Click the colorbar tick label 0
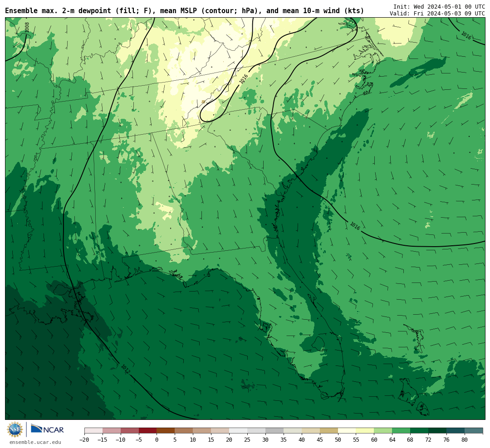490x448 pixels. click(157, 439)
